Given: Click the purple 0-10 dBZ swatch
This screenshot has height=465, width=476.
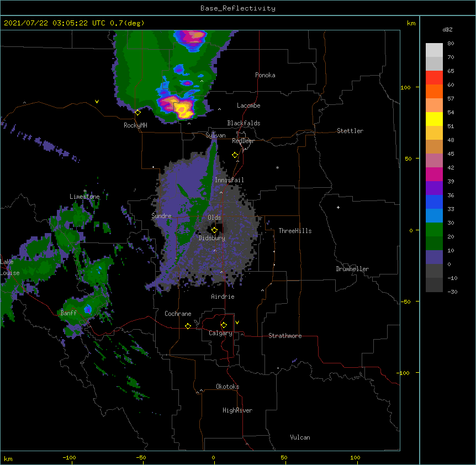Looking at the screenshot, I should coord(434,257).
